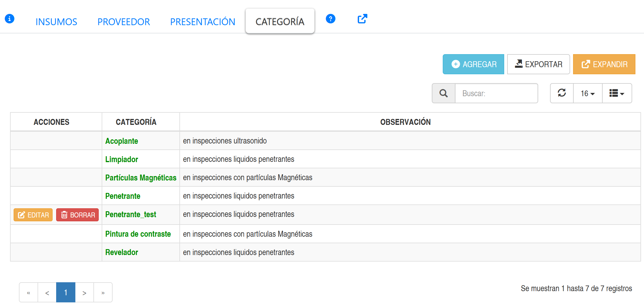Jump to the last page button
The image size is (644, 308).
103,293
